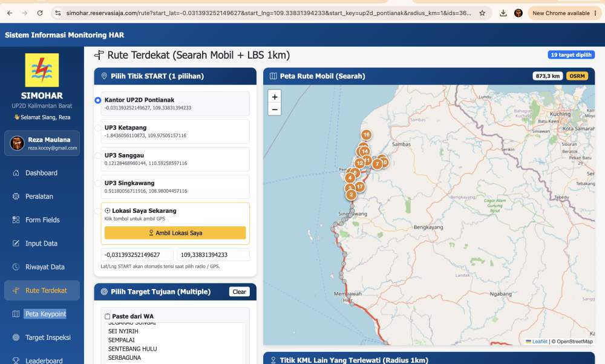
Task: Open Dashboard in the sidebar
Action: click(42, 173)
